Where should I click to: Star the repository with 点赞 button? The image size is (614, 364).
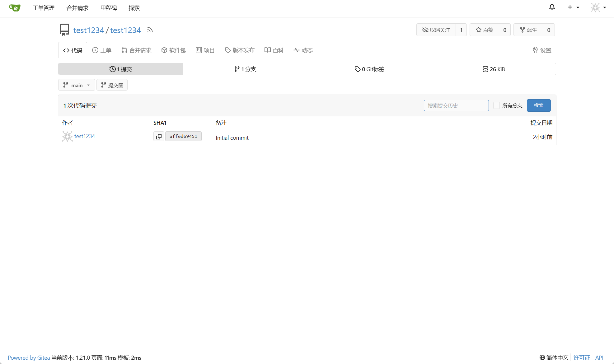(x=484, y=30)
